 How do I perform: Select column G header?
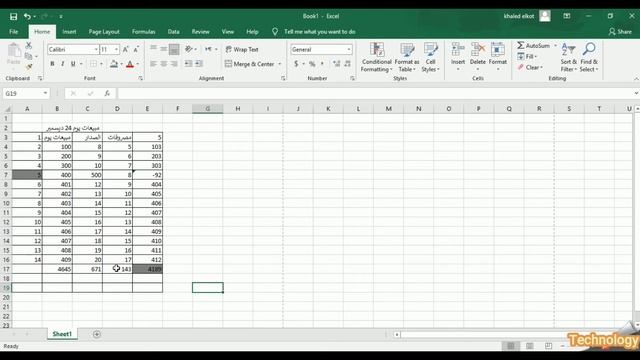point(207,109)
